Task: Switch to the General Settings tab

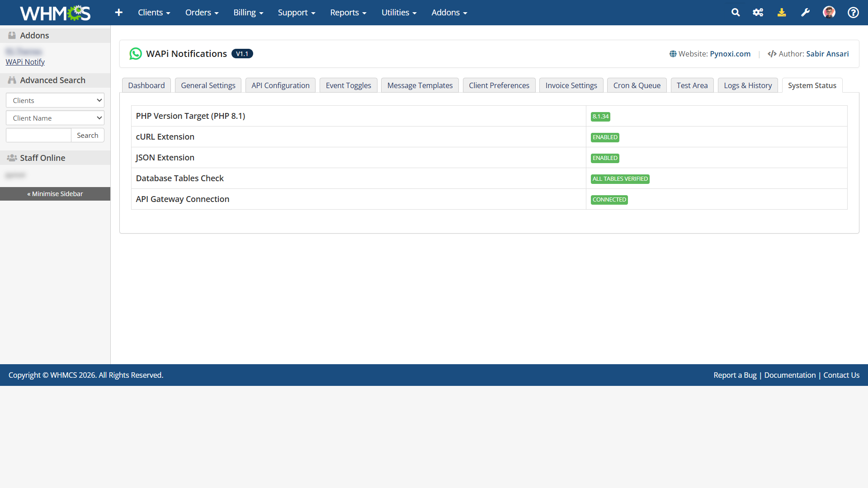Action: coord(208,85)
